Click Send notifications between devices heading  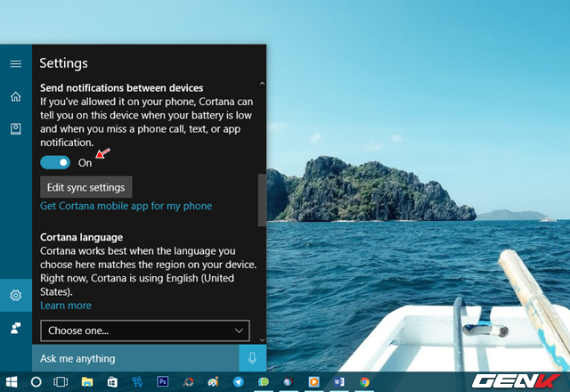click(121, 88)
